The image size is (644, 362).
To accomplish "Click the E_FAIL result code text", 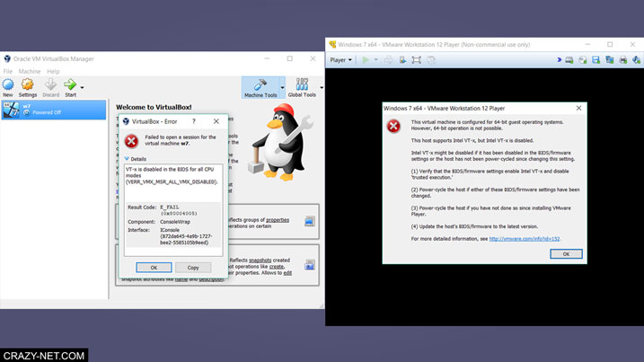I will (x=170, y=207).
